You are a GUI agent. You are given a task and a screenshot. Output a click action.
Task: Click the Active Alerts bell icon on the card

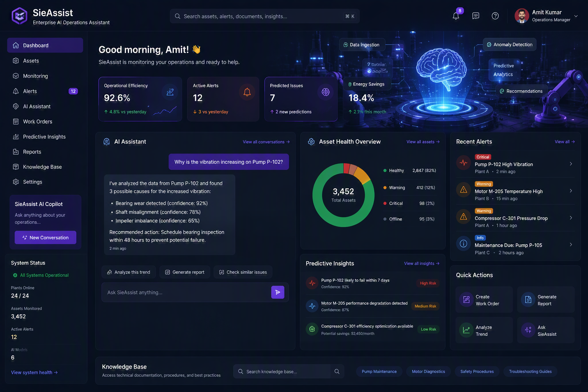247,92
